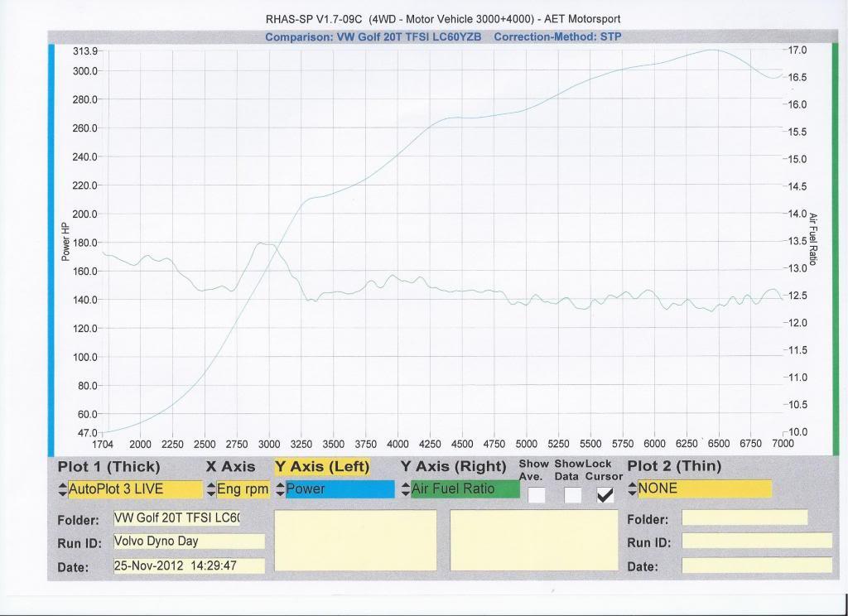The image size is (848, 616).
Task: Select the highlighted Y Axis (Left) label
Action: [322, 467]
